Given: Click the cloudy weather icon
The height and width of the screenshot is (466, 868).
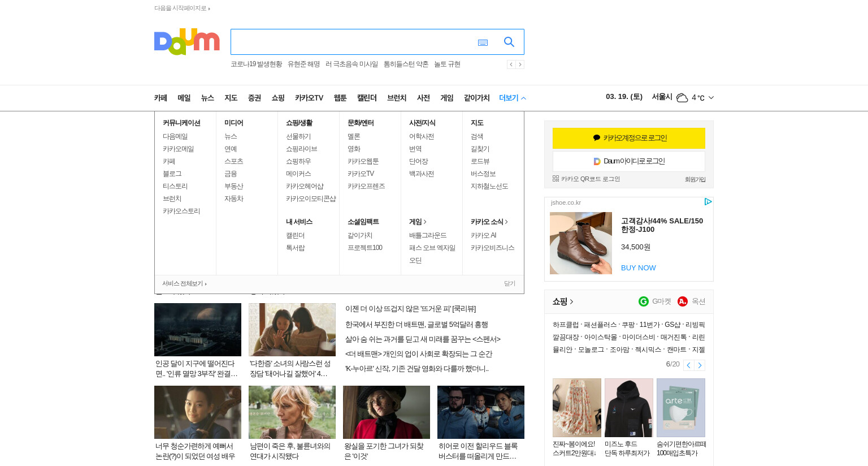Looking at the screenshot, I should tap(682, 98).
